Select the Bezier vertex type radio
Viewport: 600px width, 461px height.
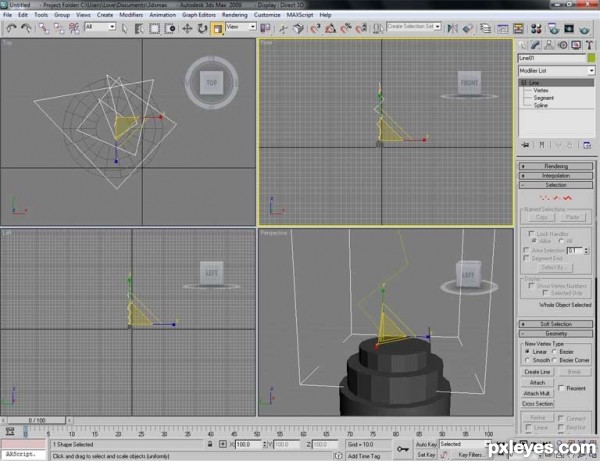click(x=554, y=351)
